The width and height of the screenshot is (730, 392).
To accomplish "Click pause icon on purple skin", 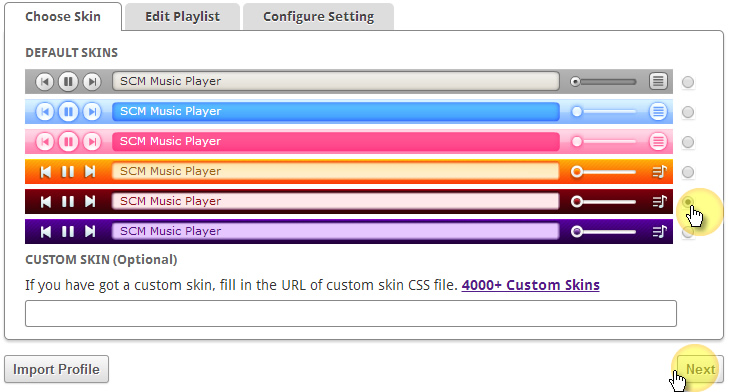I will (x=68, y=231).
